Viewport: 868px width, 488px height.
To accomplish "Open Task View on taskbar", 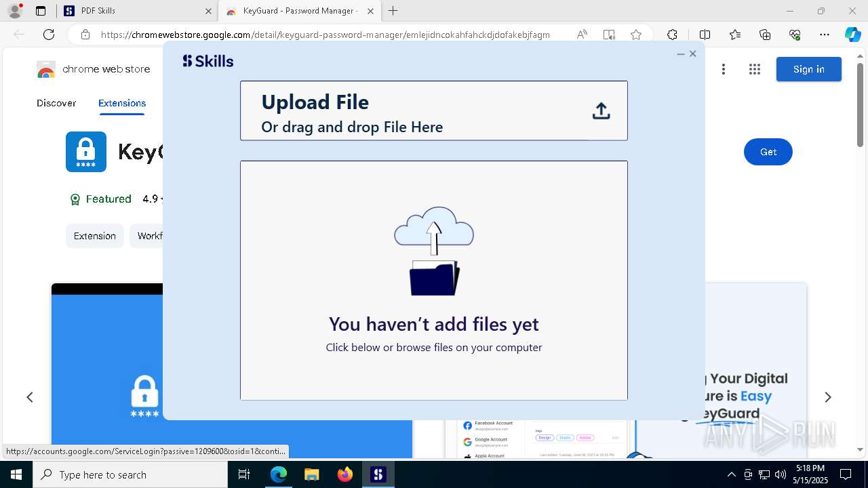I will tap(244, 474).
